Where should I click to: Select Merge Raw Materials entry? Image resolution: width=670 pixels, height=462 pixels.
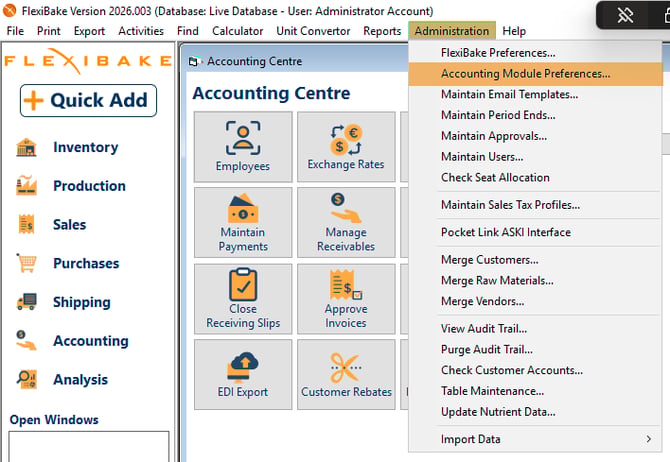tap(535, 281)
